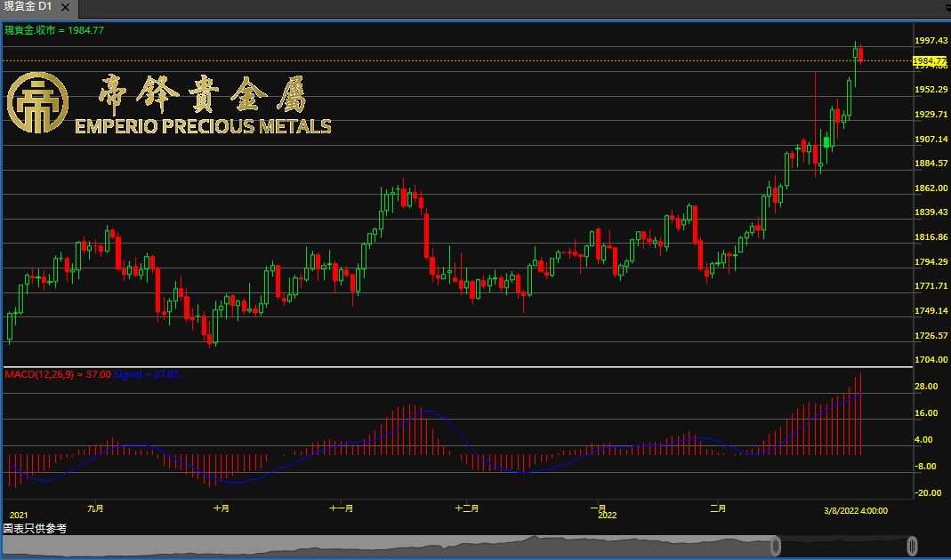The image size is (951, 560).
Task: Click the white divider between price and MACD panes
Action: point(458,367)
